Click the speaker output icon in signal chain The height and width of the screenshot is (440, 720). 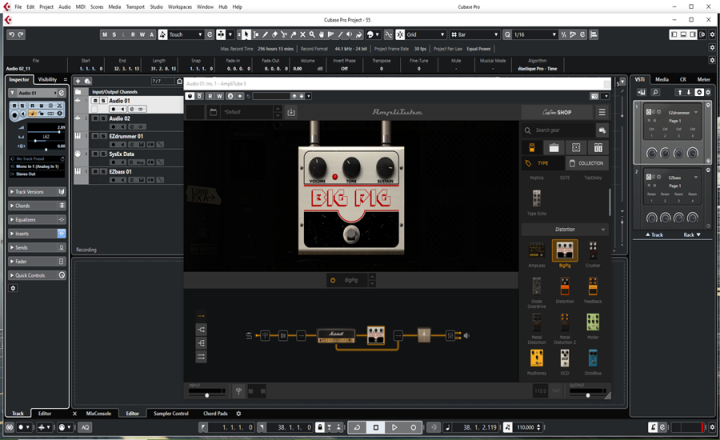pos(467,336)
